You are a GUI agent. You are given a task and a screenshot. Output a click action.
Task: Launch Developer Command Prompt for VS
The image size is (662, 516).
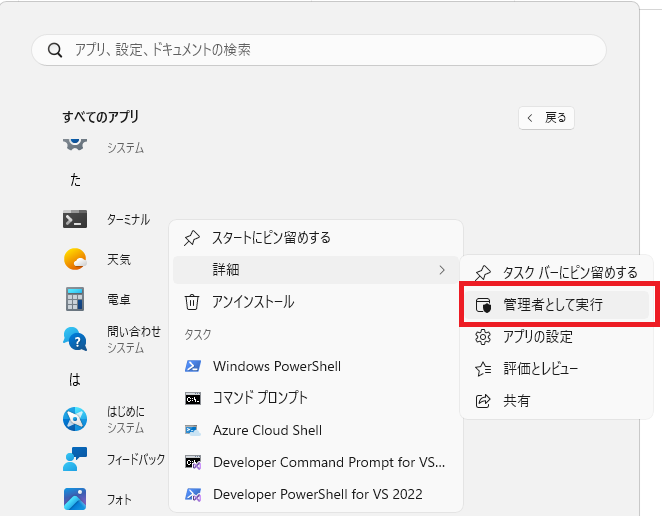tap(316, 462)
